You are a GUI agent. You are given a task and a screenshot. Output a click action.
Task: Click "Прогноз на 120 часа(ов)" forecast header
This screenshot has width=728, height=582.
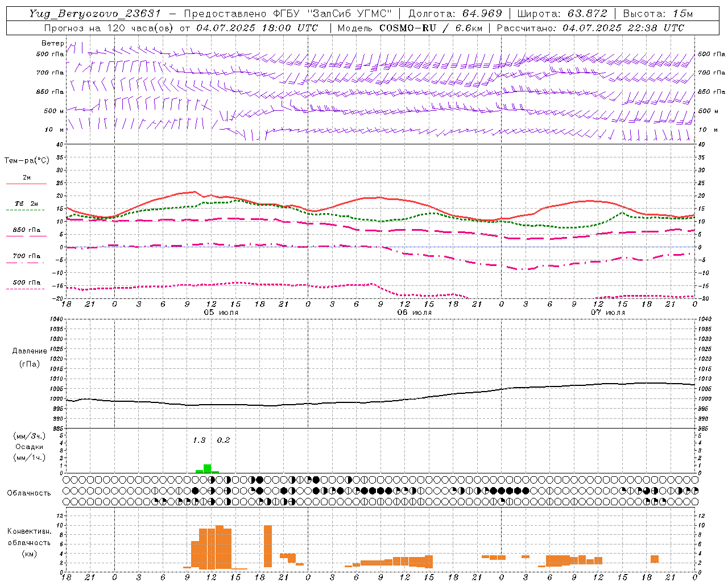(109, 28)
